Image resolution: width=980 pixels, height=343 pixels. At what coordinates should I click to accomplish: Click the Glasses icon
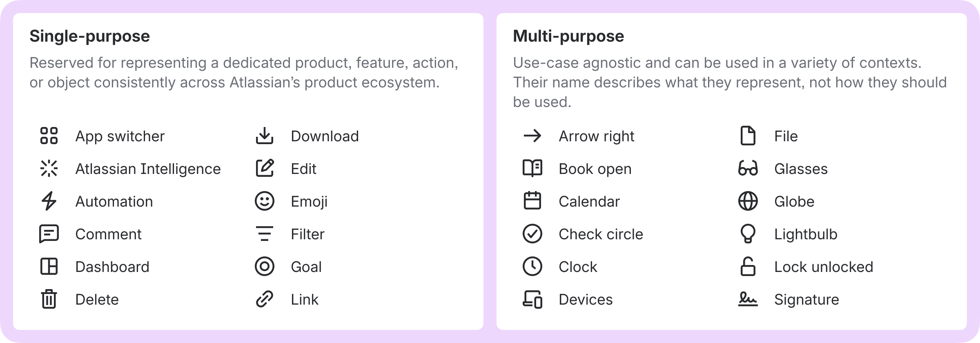748,169
